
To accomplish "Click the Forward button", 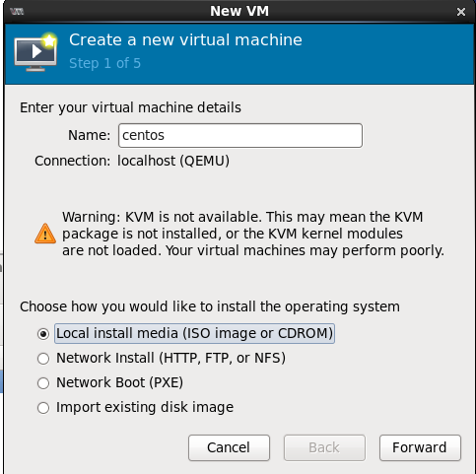I will pyautogui.click(x=420, y=447).
